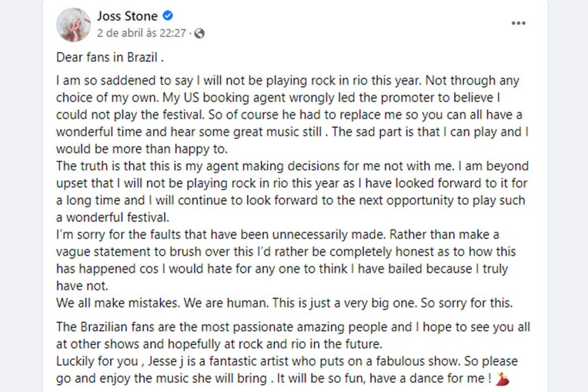Open the "2 de abril às 22:27" timestamp
Image resolution: width=588 pixels, height=392 pixels.
(x=141, y=33)
